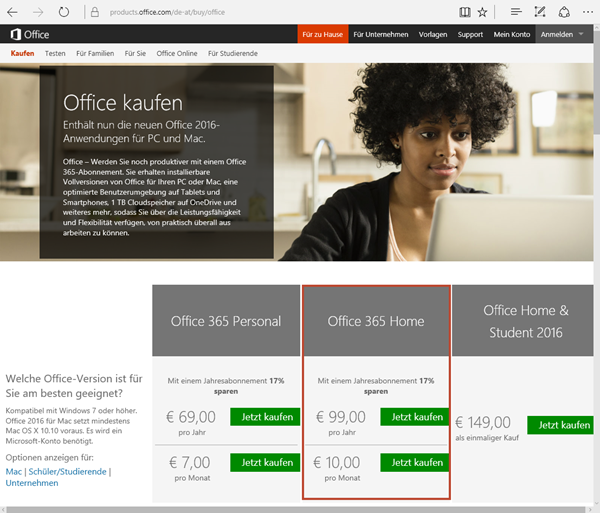The image size is (600, 513).
Task: Click the browser back arrow
Action: pos(12,12)
